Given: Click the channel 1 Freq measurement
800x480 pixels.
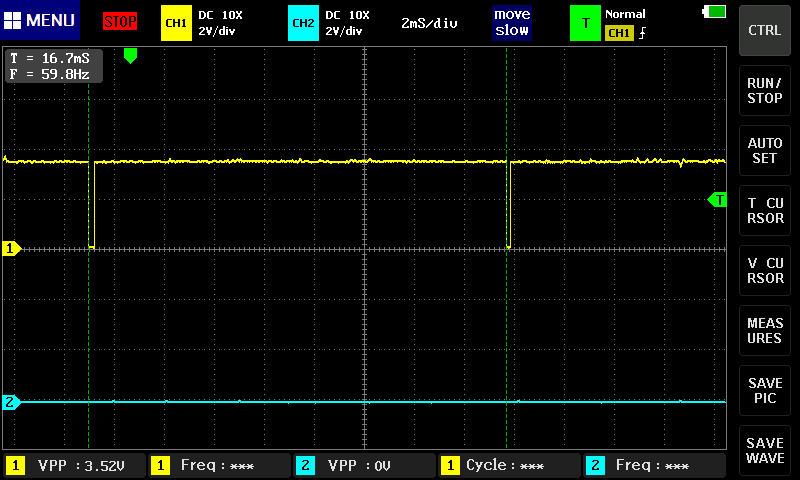Looking at the screenshot, I should pyautogui.click(x=219, y=465).
